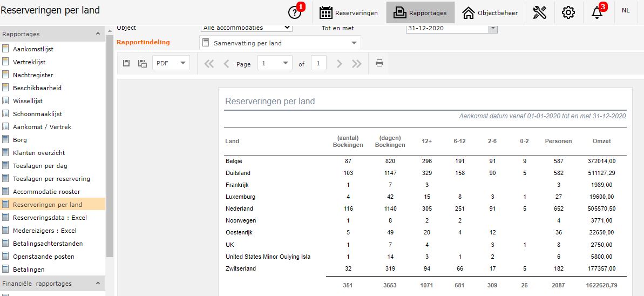Click the Klanten overzicht report icon
Screen dimensions: 644x296
click(5, 152)
